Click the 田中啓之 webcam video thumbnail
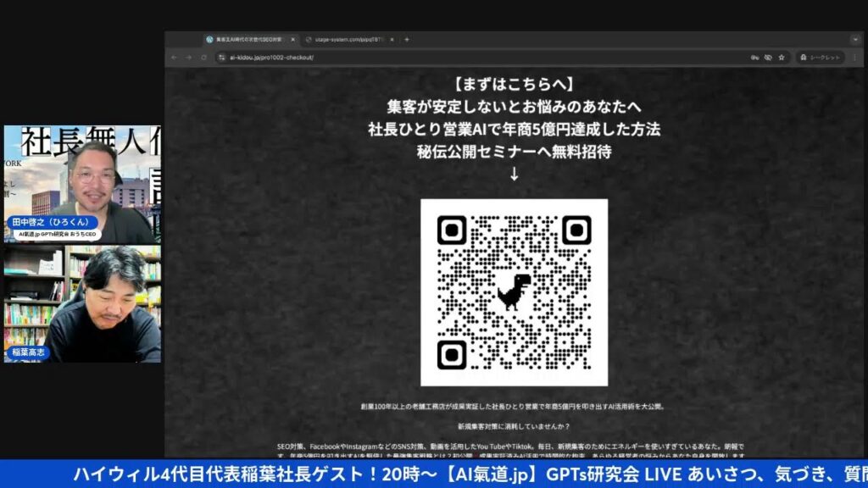This screenshot has width=868, height=488. point(82,184)
